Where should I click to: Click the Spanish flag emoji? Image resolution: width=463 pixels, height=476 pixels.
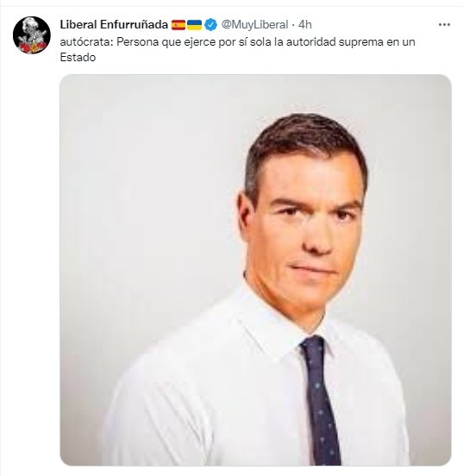coord(178,25)
